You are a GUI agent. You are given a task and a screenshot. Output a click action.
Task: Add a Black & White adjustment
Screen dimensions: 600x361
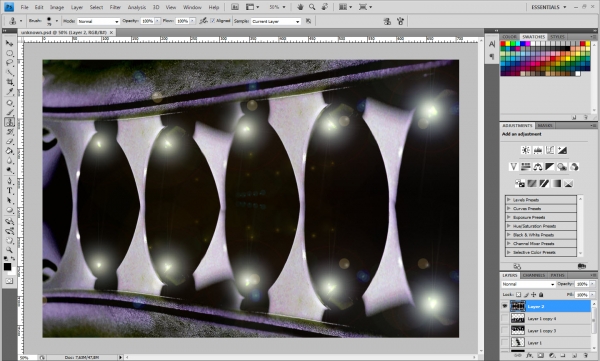(x=550, y=167)
